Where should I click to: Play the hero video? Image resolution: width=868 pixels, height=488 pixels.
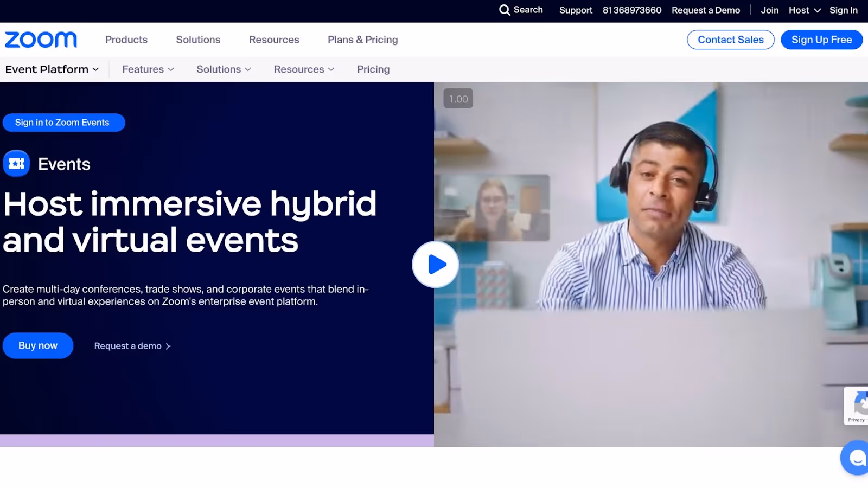coord(436,265)
